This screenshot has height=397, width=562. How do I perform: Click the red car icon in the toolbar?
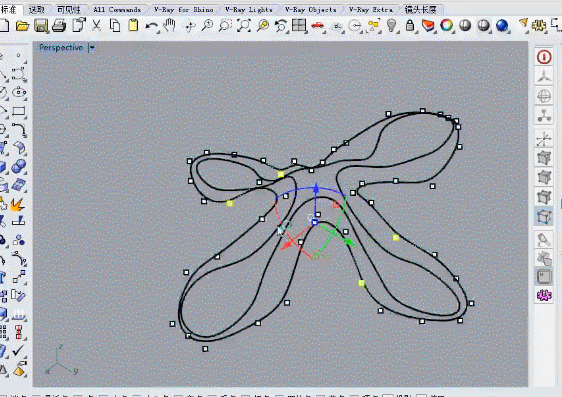tap(318, 25)
